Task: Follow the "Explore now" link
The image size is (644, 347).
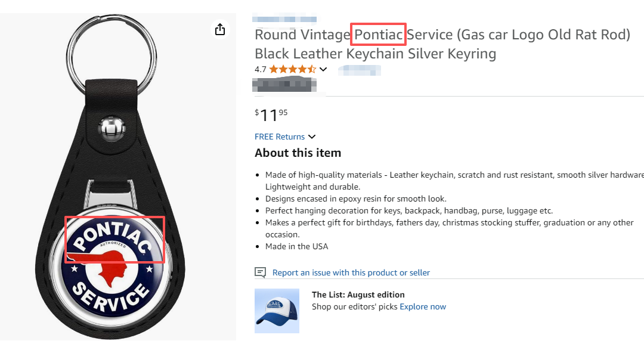Action: click(x=423, y=306)
